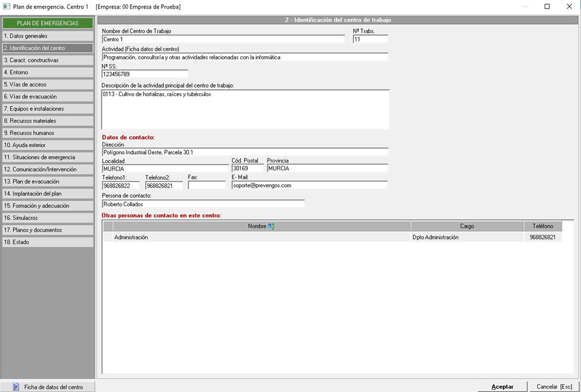581x392 pixels.
Task: Click the sort icon in Nombre column
Action: click(x=271, y=226)
